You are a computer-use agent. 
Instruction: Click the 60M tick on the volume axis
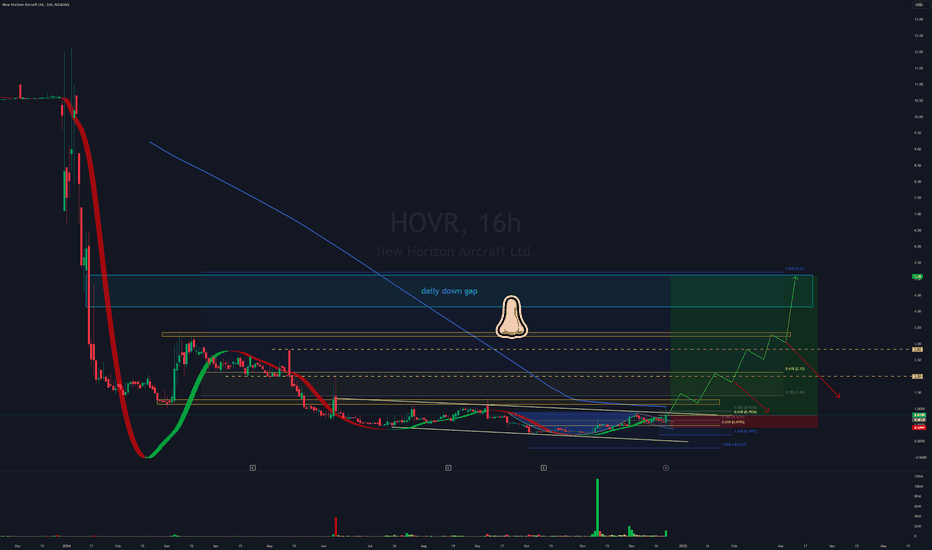[919, 507]
